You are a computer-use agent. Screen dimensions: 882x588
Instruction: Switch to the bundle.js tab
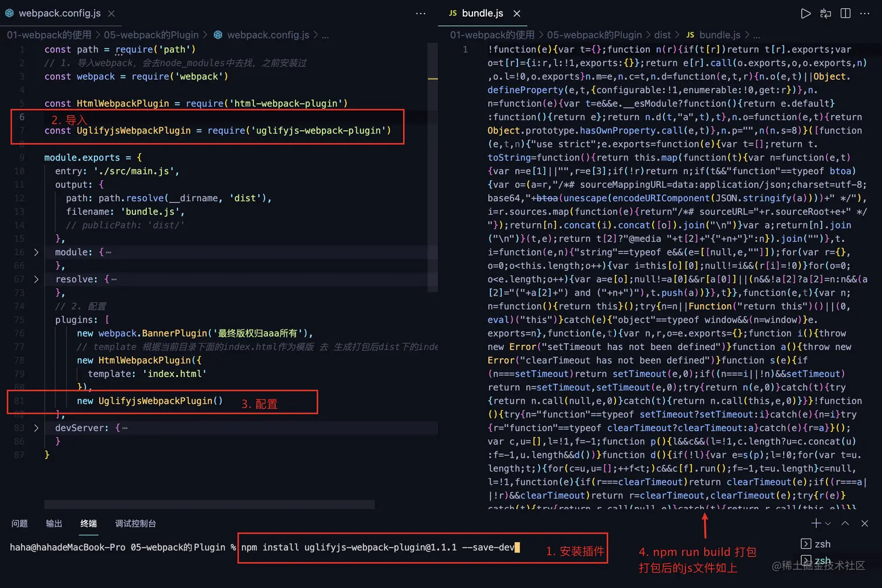[x=482, y=13]
